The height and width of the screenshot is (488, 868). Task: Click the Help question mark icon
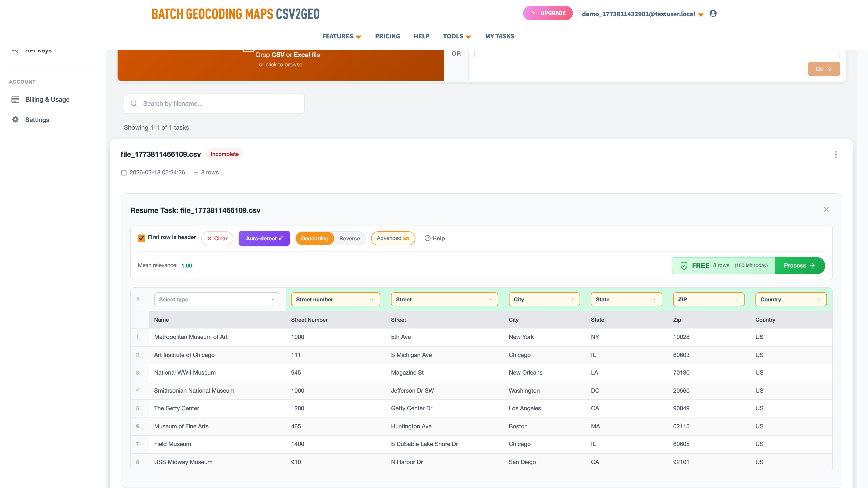[x=427, y=238]
